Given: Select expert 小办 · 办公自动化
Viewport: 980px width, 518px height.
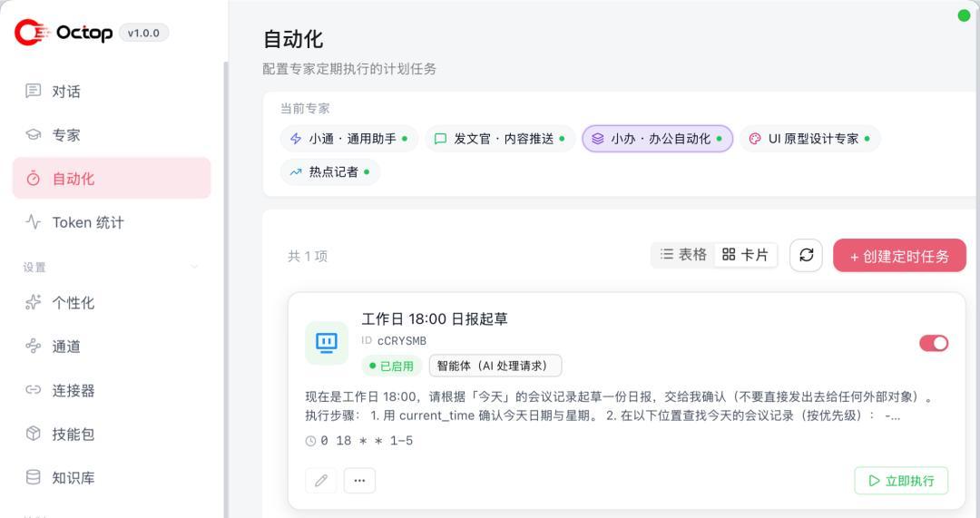Looking at the screenshot, I should [x=658, y=139].
